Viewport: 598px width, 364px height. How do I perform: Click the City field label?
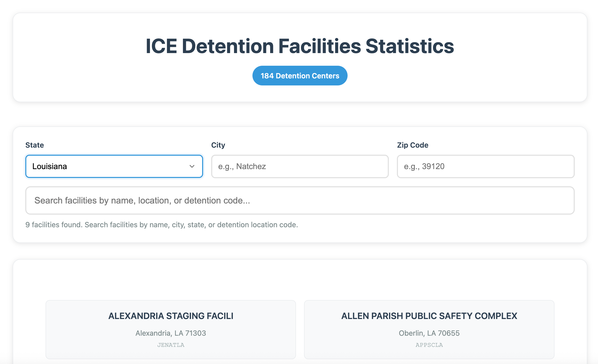tap(218, 145)
